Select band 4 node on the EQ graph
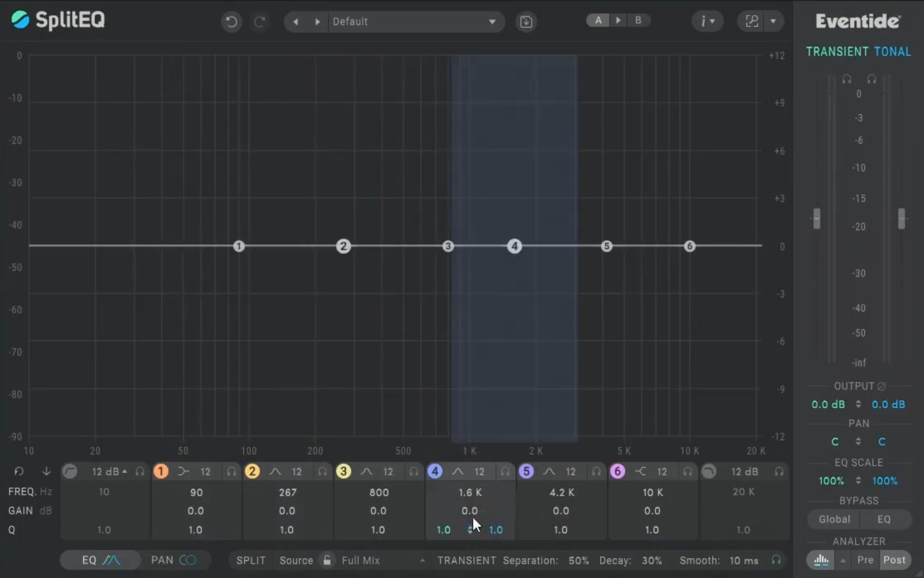The image size is (924, 578). (514, 246)
